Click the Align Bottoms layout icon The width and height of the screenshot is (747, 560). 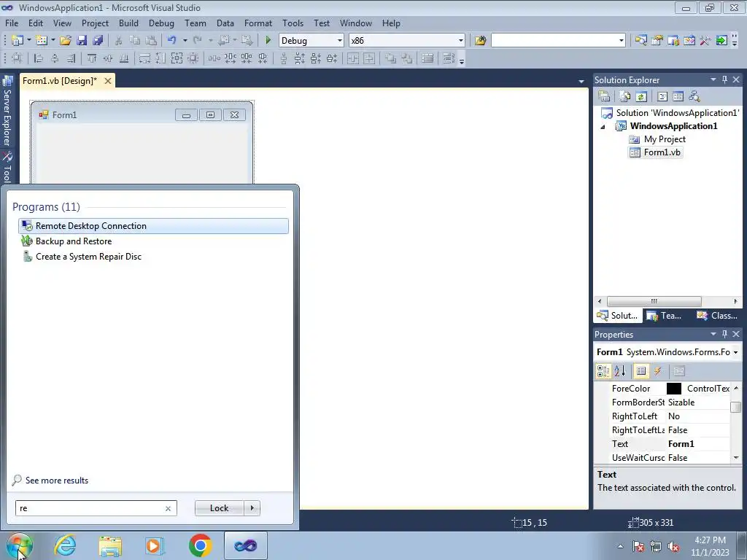124,58
